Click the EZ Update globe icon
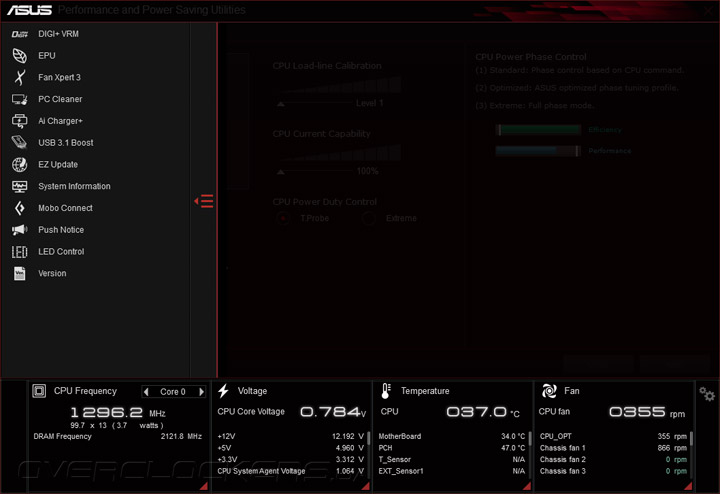 (19, 164)
